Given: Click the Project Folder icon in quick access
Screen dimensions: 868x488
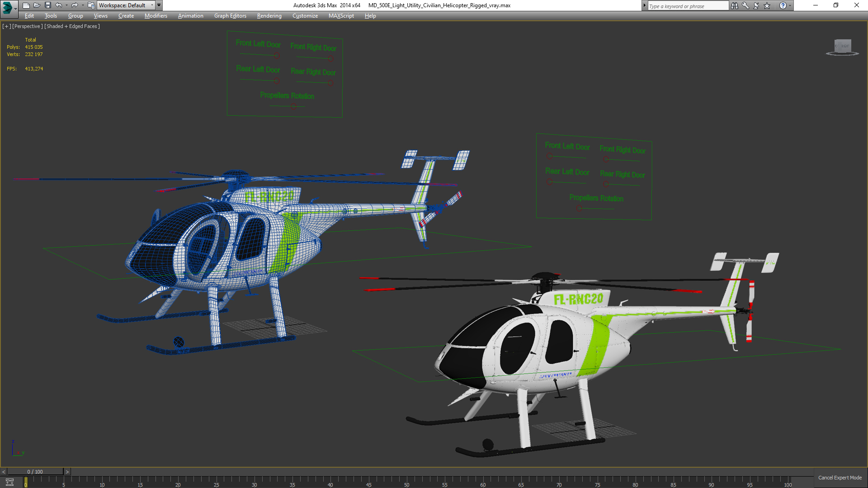Looking at the screenshot, I should click(x=91, y=5).
